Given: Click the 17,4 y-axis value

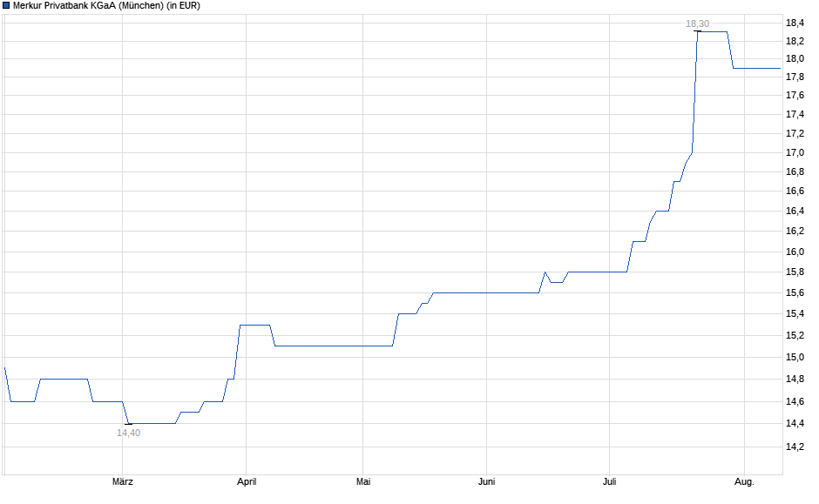Looking at the screenshot, I should click(x=795, y=114).
